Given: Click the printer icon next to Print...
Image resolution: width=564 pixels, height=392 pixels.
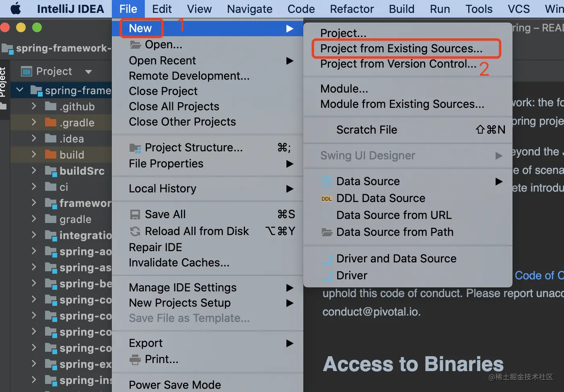Looking at the screenshot, I should pyautogui.click(x=135, y=359).
